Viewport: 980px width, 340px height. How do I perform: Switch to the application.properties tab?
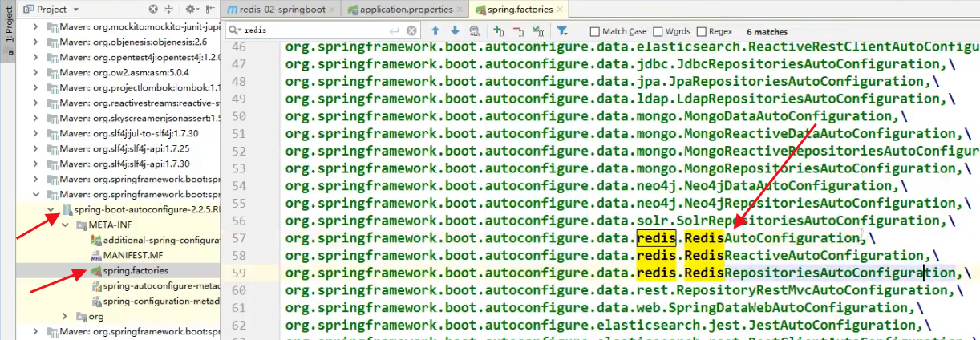(406, 10)
